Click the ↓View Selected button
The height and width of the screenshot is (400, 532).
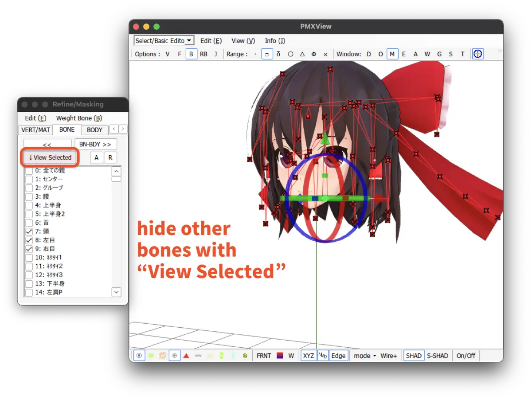pos(50,157)
